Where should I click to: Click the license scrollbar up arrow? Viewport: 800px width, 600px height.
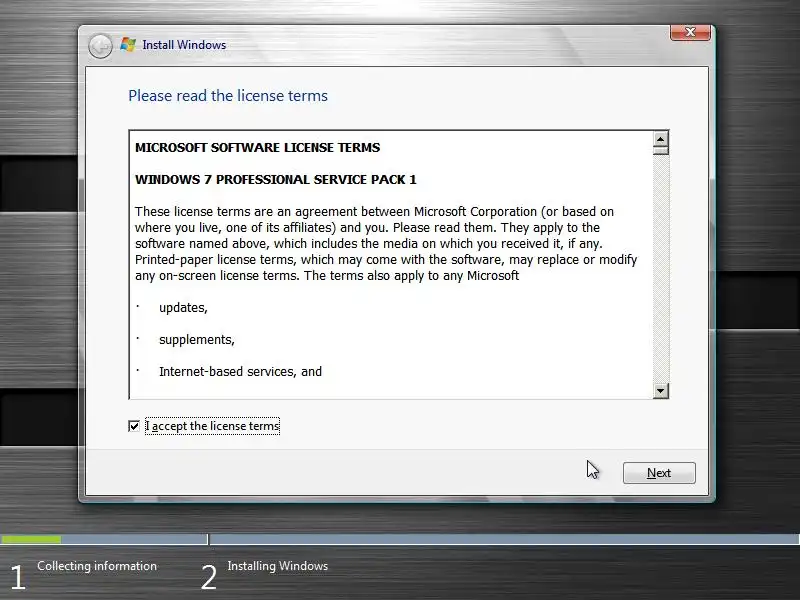point(661,139)
